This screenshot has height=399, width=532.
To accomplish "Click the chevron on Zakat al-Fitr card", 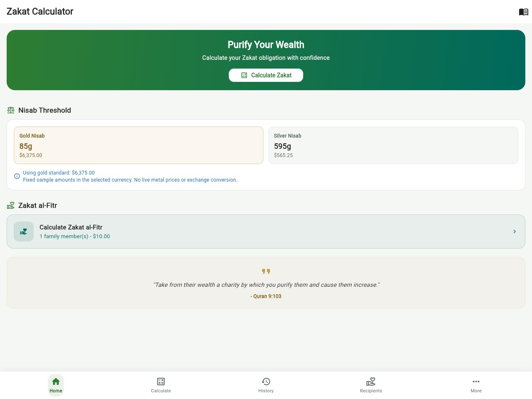I will pos(515,232).
